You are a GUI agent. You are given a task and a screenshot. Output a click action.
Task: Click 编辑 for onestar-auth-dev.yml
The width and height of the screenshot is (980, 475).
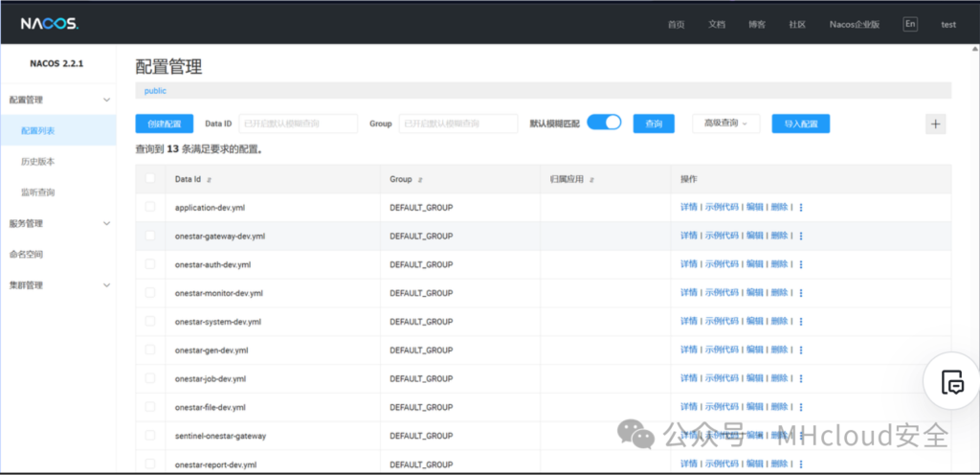click(x=754, y=263)
